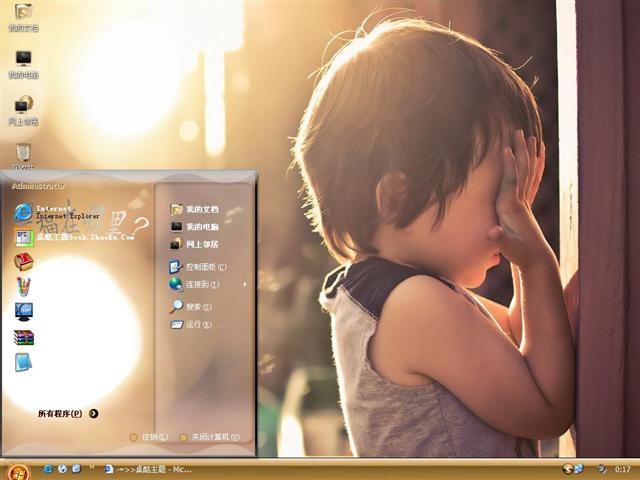This screenshot has width=640, height=480.
Task: Open 我的文档 desktop icon
Action: (x=23, y=15)
